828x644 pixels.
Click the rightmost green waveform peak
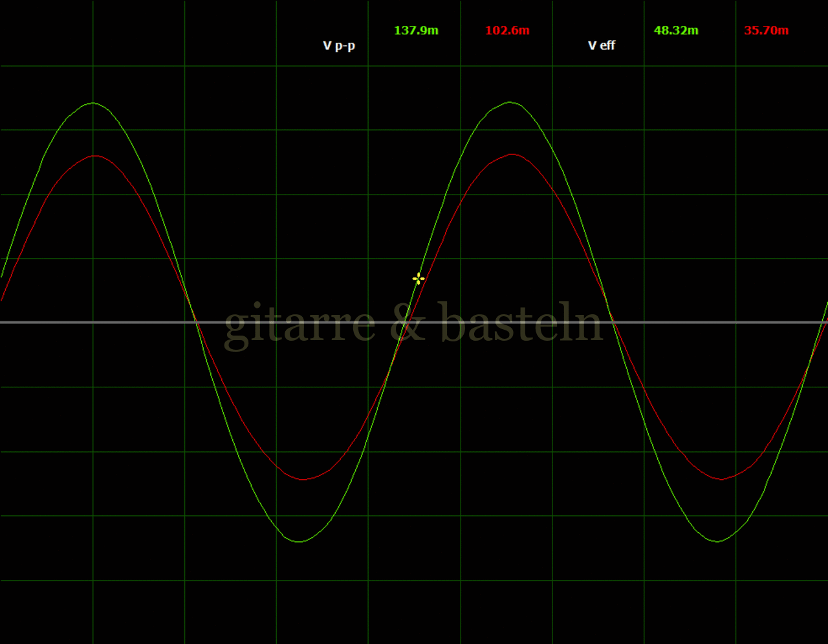coord(510,102)
